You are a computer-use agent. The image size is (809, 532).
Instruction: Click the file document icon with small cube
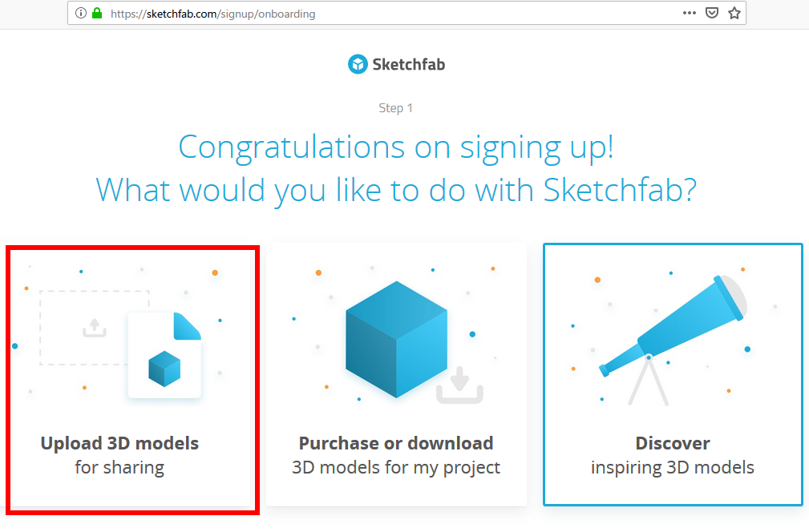(164, 355)
